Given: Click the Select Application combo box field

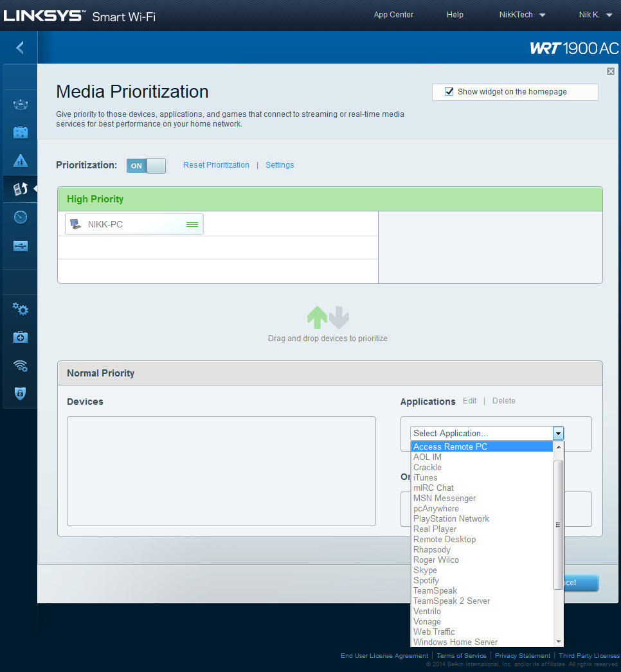Looking at the screenshot, I should point(487,433).
